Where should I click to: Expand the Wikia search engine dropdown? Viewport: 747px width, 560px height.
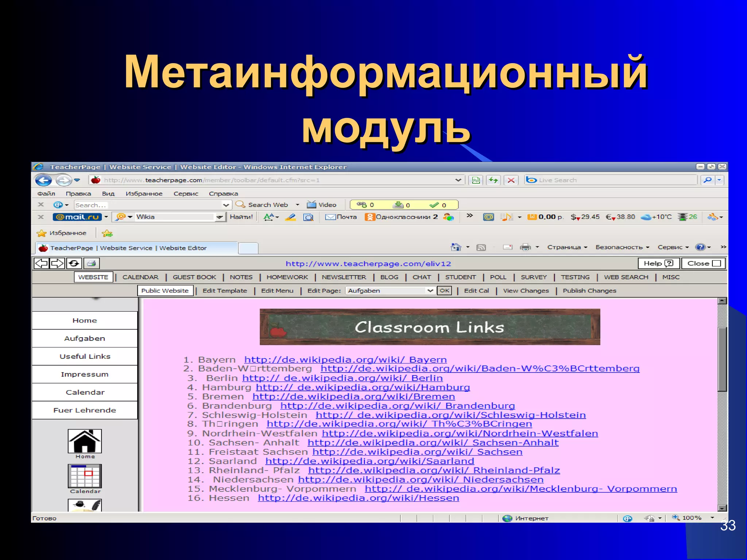(x=219, y=217)
